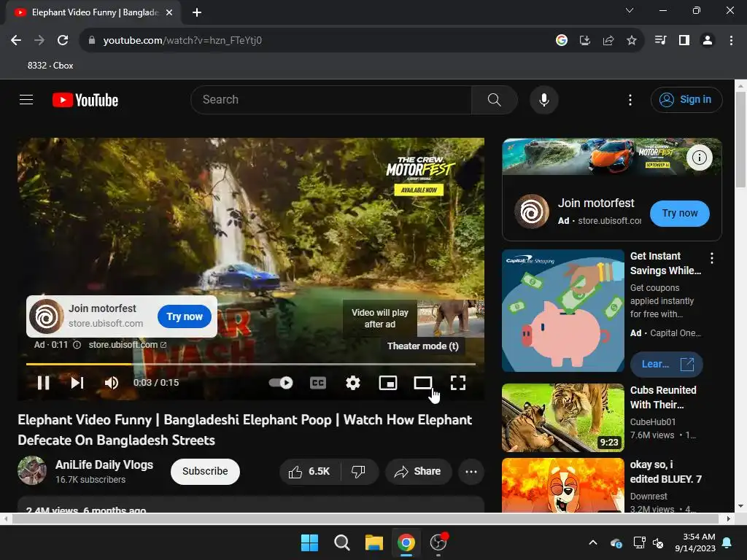Open YouTube guide hamburger menu

[x=26, y=99]
